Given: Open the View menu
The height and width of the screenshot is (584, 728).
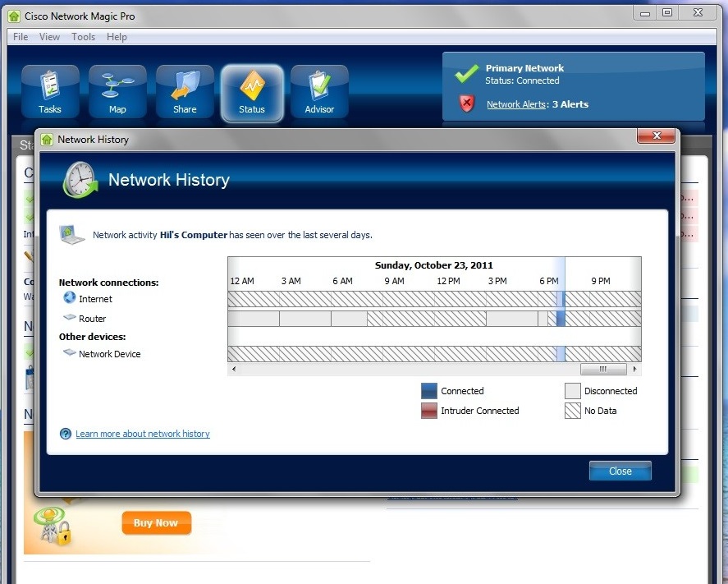Looking at the screenshot, I should click(x=49, y=37).
